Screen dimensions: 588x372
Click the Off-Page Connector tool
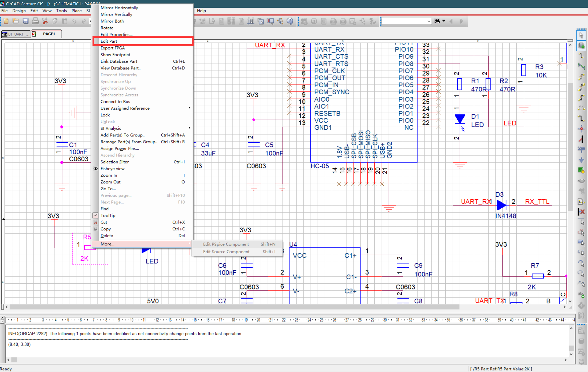(x=581, y=202)
